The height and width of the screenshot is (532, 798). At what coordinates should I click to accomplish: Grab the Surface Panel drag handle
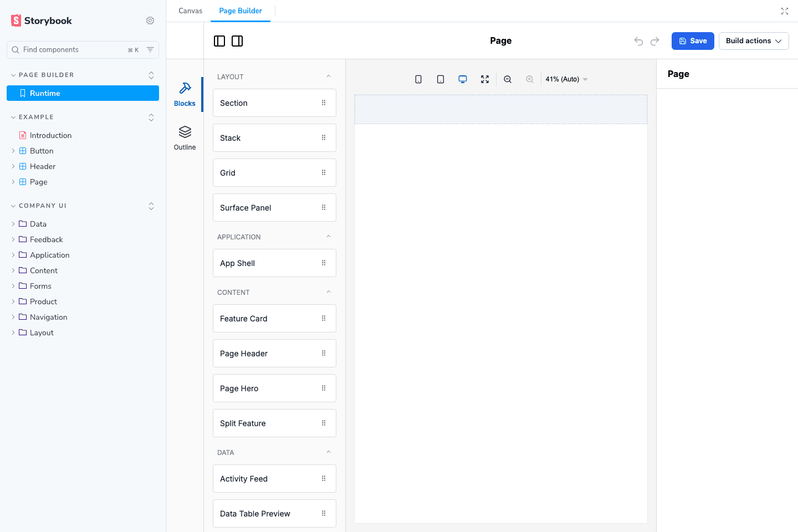[324, 207]
